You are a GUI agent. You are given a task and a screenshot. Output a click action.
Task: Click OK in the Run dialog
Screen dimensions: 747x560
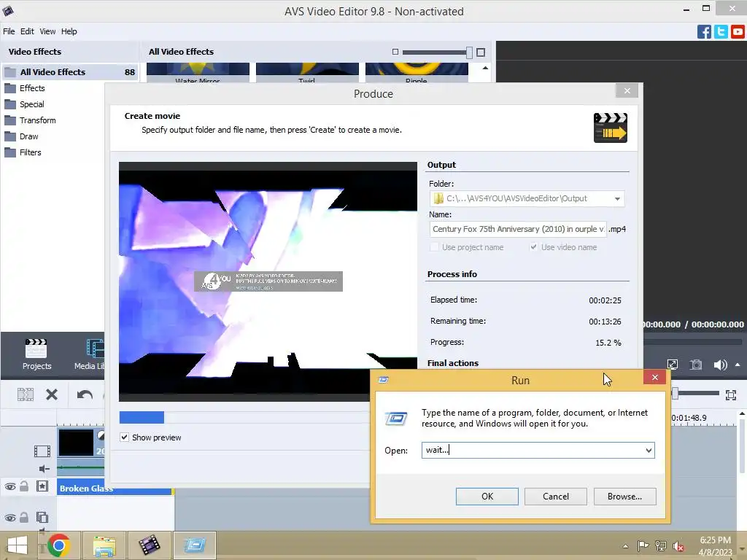pyautogui.click(x=487, y=496)
